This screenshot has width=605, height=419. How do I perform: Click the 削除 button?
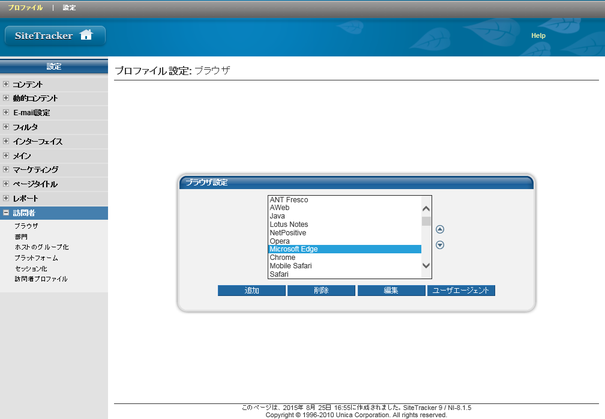click(x=321, y=291)
